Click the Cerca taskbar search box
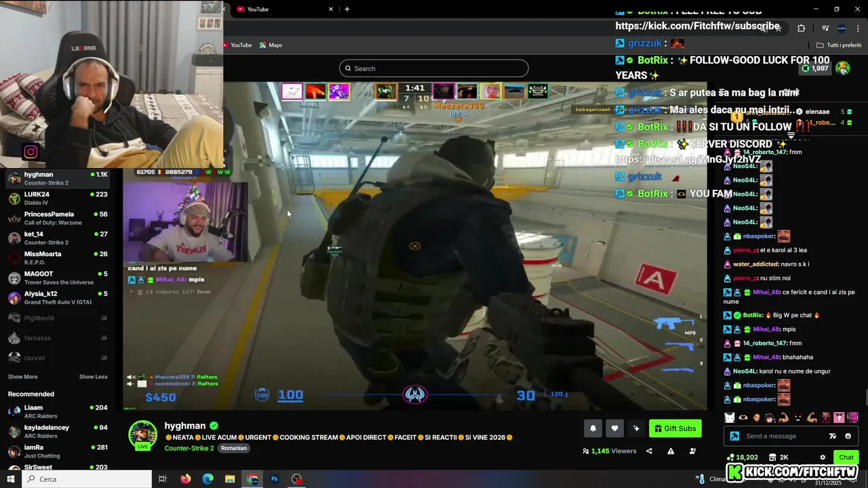 tap(87, 479)
